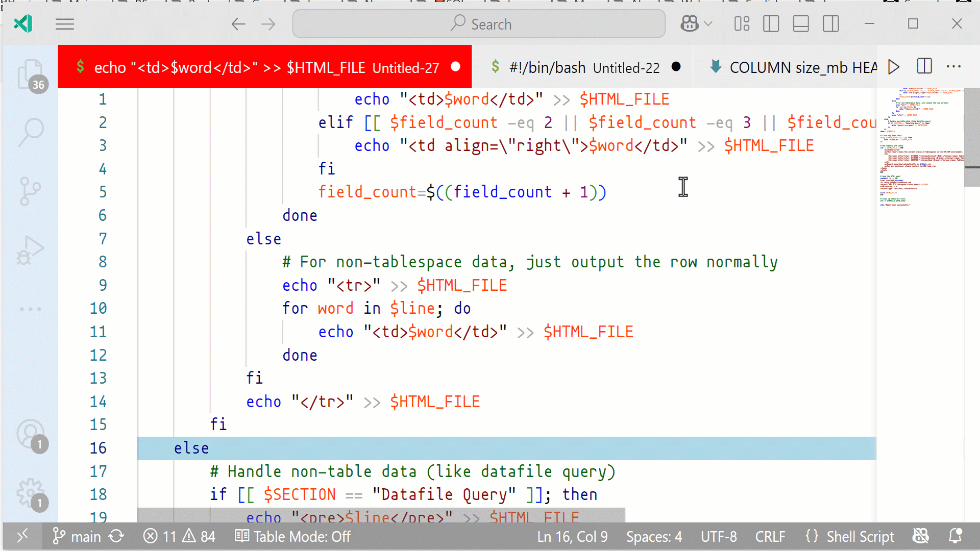
Task: Open the editor More Actions ellipsis menu
Action: point(953,67)
